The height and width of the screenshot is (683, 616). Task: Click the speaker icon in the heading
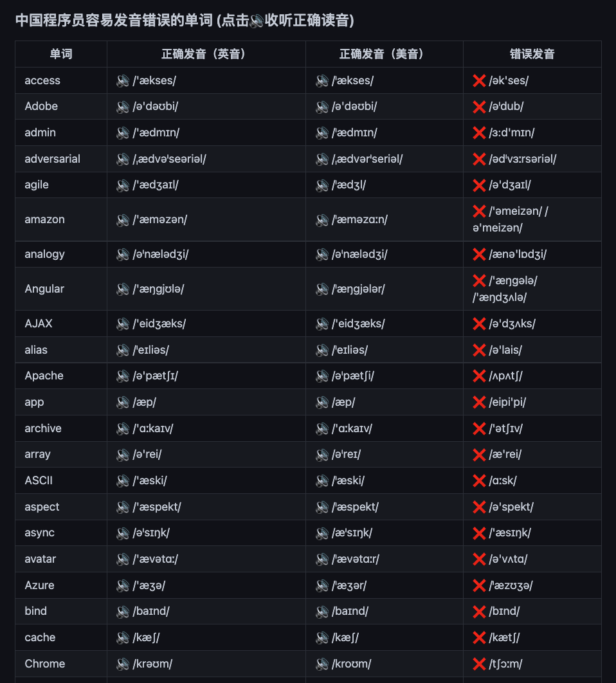coord(257,21)
